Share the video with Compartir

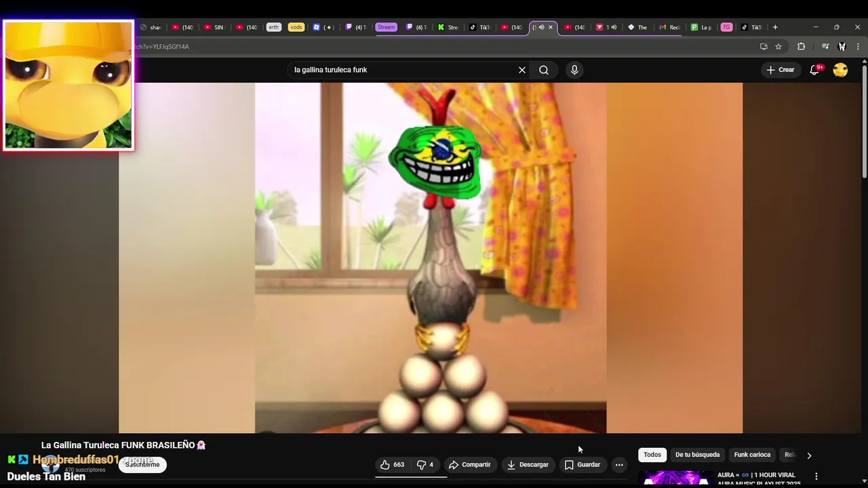point(469,465)
